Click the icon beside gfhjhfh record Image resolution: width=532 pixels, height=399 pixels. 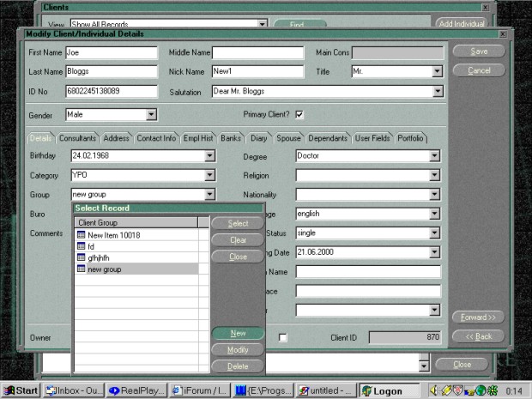coord(82,257)
